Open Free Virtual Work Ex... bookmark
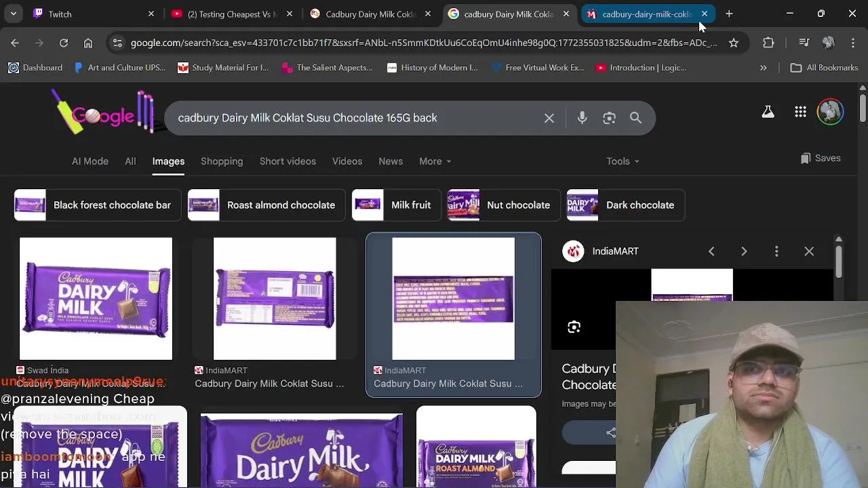Viewport: 868px width, 488px height. coord(538,68)
